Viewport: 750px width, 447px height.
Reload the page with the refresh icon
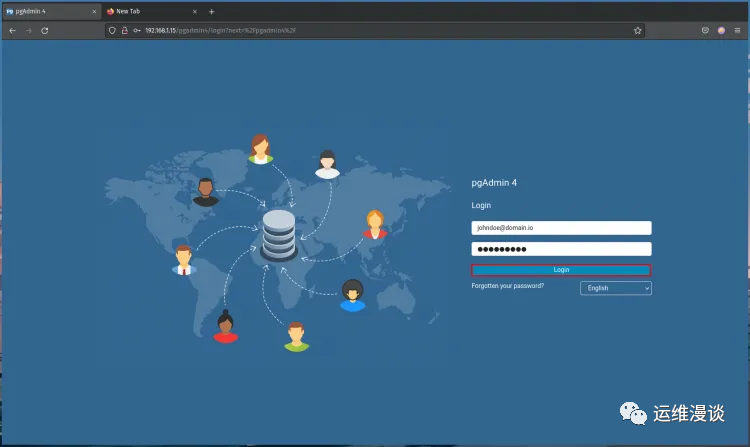[x=44, y=31]
